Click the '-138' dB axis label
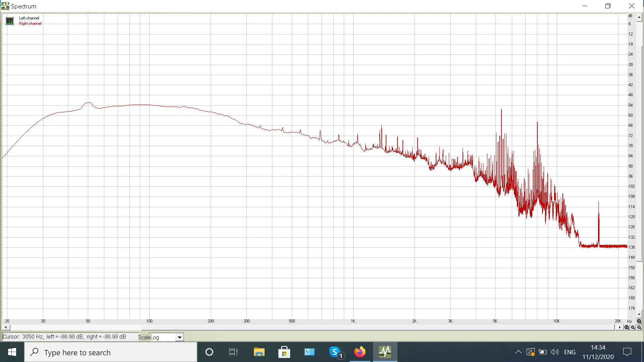The width and height of the screenshot is (644, 362). pos(631,247)
